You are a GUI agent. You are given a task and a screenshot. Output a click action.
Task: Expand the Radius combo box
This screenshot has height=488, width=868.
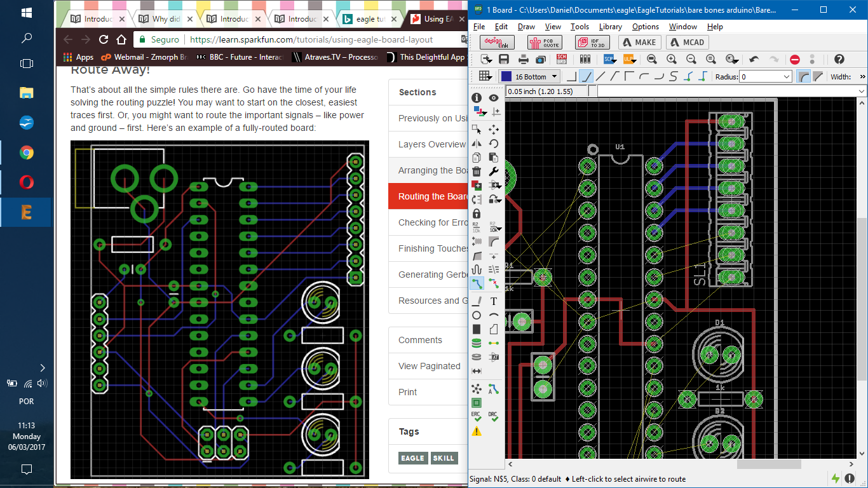787,77
